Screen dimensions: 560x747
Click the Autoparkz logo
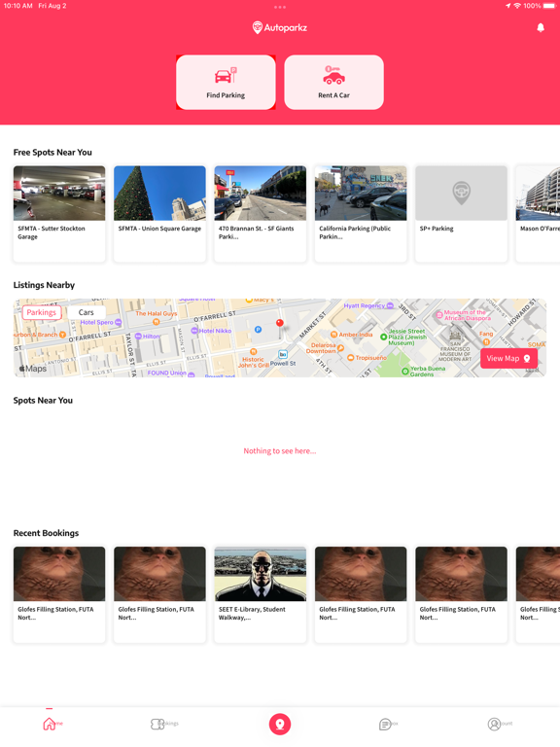pos(280,27)
